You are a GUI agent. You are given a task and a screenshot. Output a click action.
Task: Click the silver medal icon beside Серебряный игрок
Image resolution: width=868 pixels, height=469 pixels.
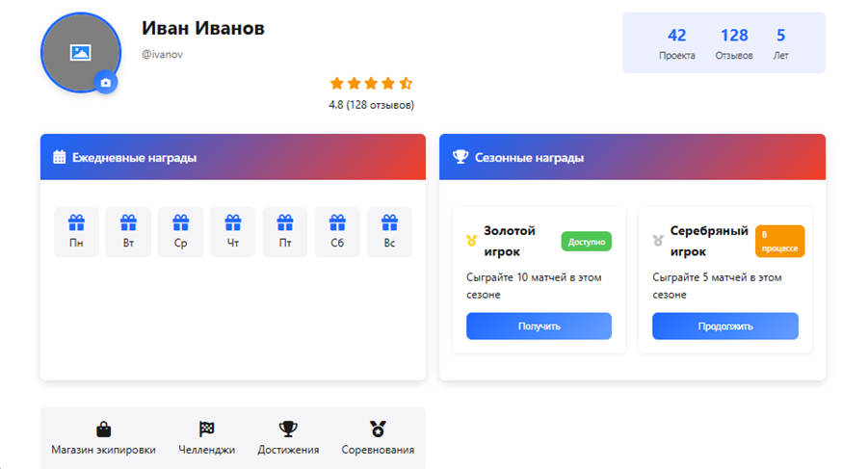658,241
